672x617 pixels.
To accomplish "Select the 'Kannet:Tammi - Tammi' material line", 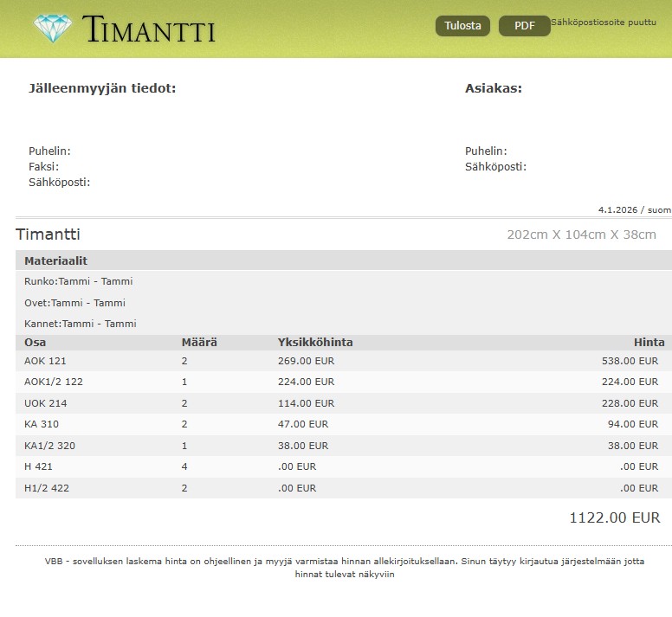I will click(x=81, y=324).
